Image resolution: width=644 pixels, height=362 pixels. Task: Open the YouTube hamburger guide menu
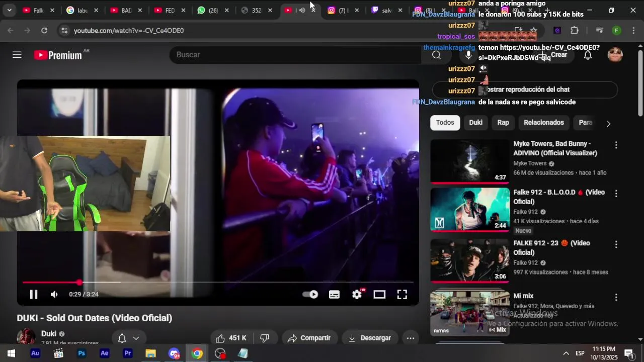click(x=17, y=55)
